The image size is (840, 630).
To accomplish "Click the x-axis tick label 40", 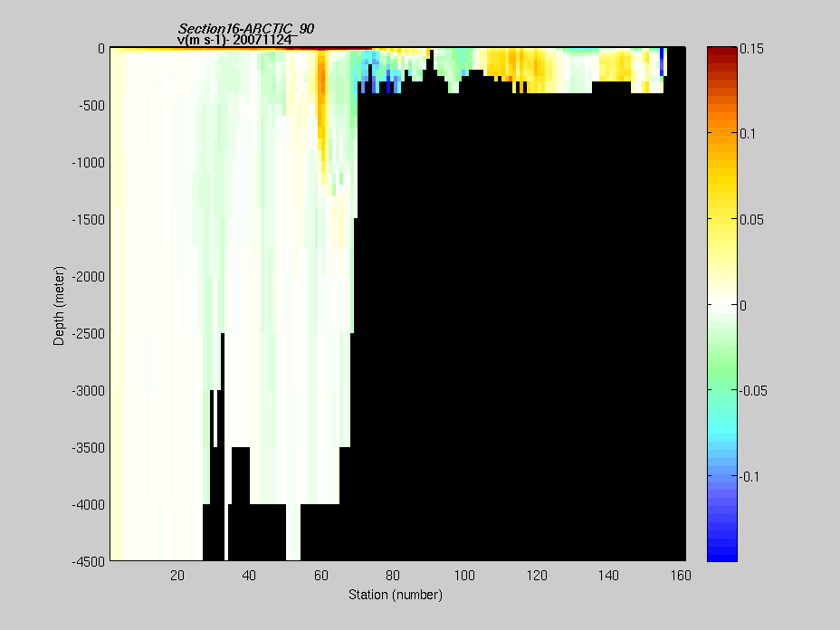I will point(249,576).
